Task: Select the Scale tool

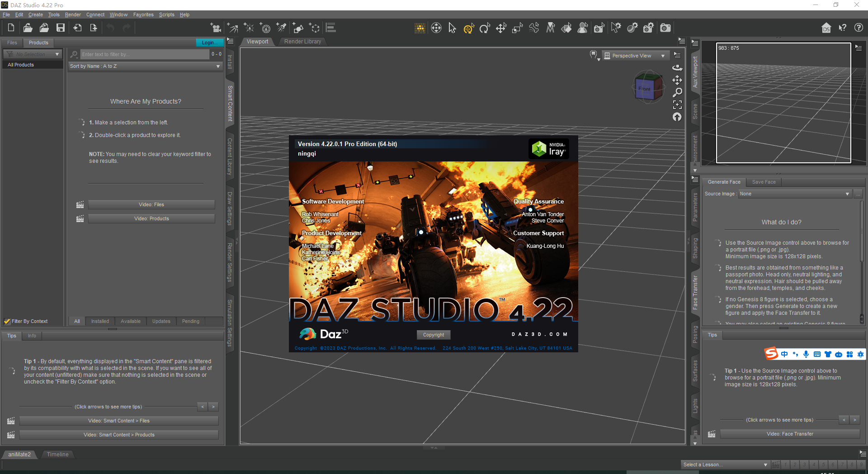Action: point(517,28)
